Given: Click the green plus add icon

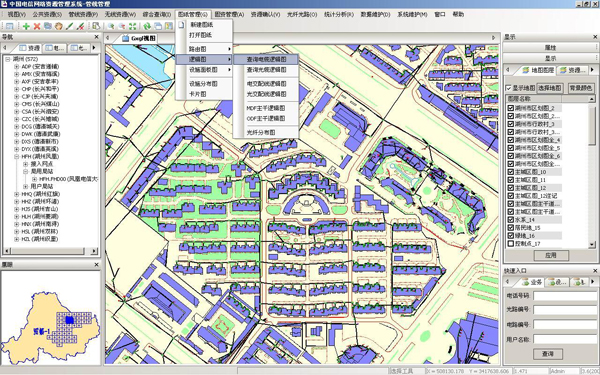Looking at the screenshot, I should click(x=26, y=26).
